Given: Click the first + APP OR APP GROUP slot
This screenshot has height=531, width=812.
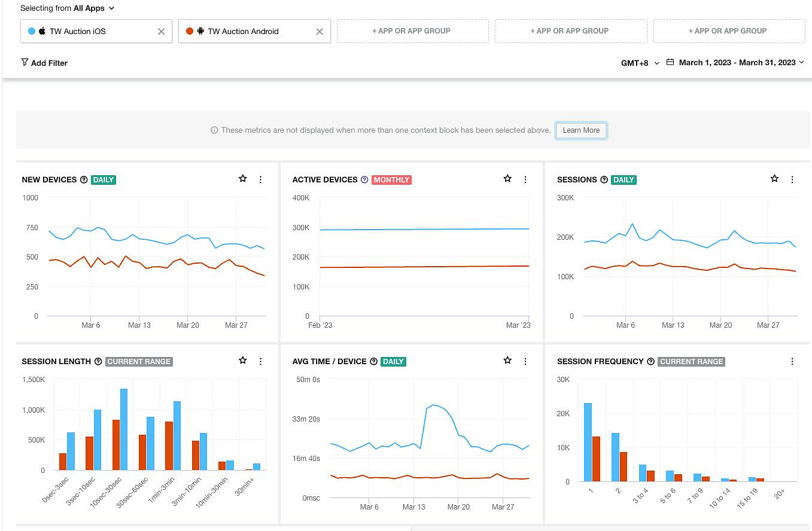Looking at the screenshot, I should [x=413, y=31].
